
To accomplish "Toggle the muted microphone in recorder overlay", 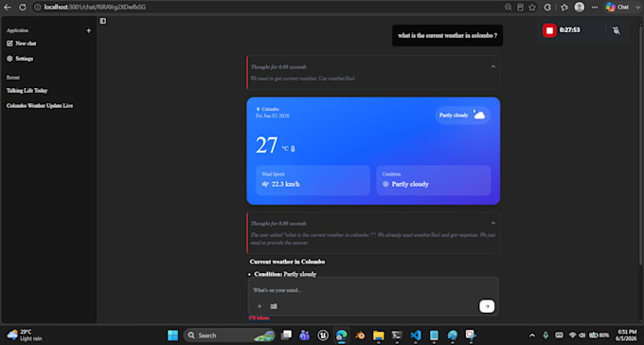I will [x=617, y=30].
